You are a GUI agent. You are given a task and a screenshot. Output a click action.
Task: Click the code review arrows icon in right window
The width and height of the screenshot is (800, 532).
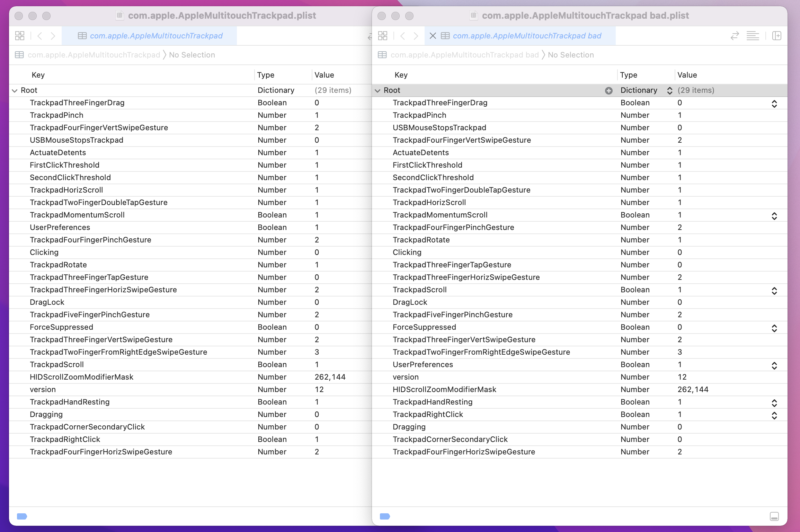[735, 36]
